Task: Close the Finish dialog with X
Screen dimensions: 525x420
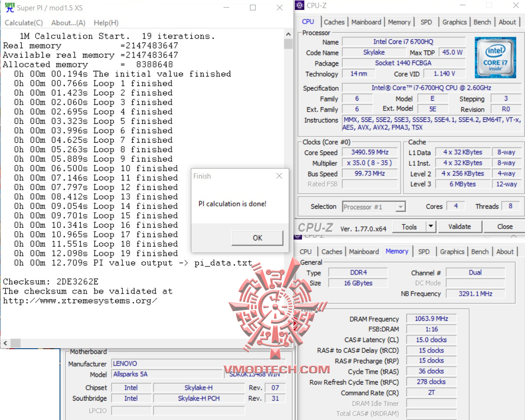Action: click(279, 176)
